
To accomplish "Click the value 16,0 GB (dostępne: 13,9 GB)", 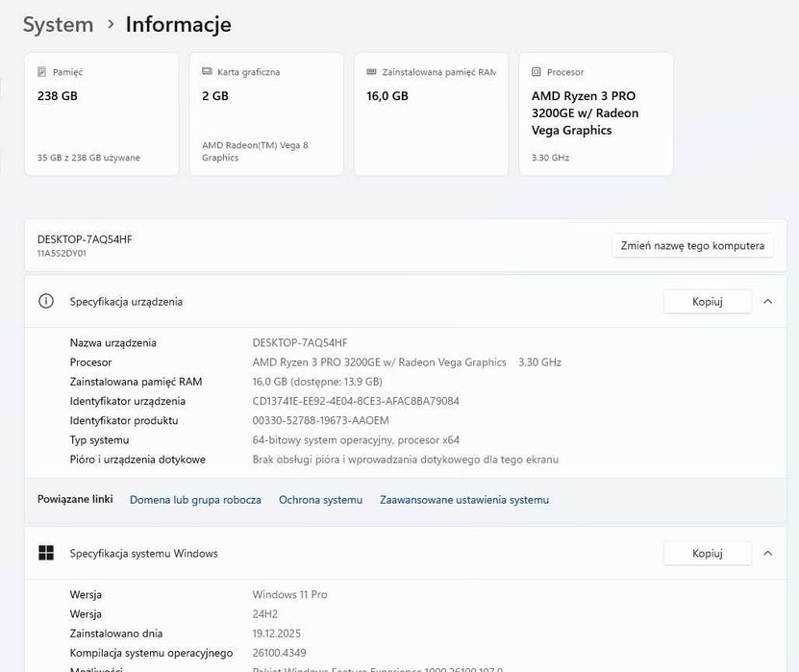I will coord(317,382).
